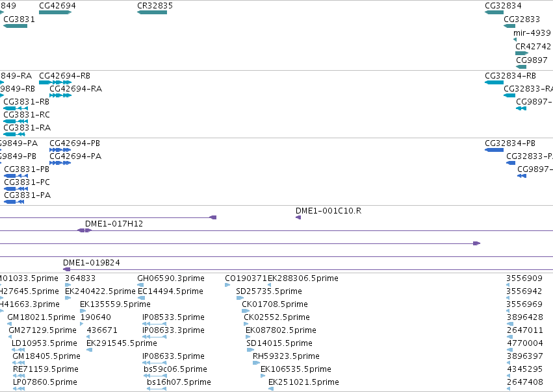Select EST GH06590.3prime label
The width and height of the screenshot is (553, 392).
click(171, 278)
